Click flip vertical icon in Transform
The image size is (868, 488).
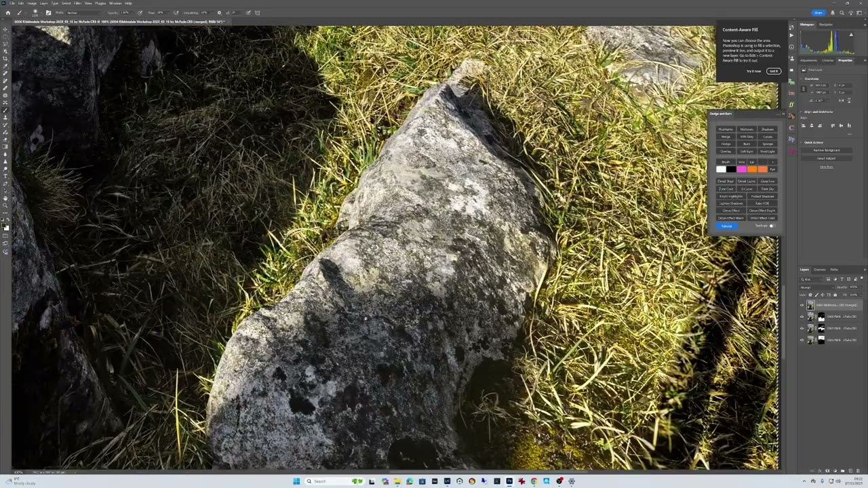849,100
